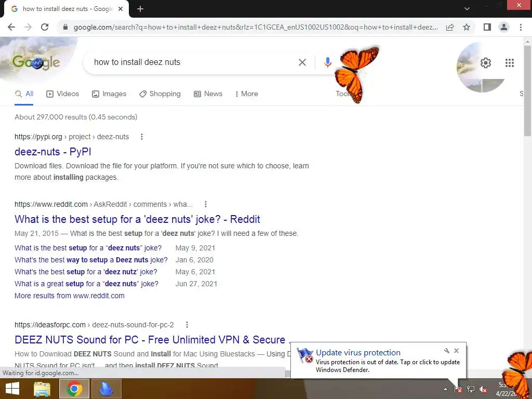Open the 'deez nutz' joke sublink
532x399 pixels.
point(86,272)
